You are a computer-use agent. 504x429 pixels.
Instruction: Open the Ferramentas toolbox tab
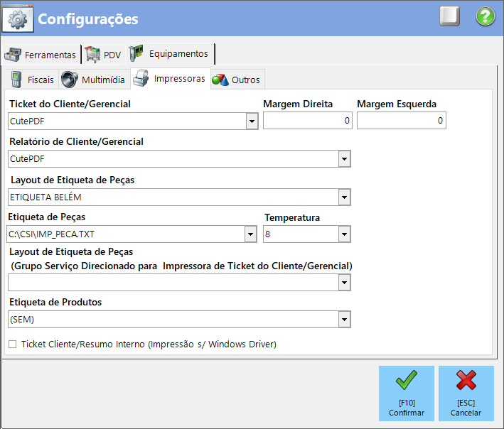click(x=41, y=55)
